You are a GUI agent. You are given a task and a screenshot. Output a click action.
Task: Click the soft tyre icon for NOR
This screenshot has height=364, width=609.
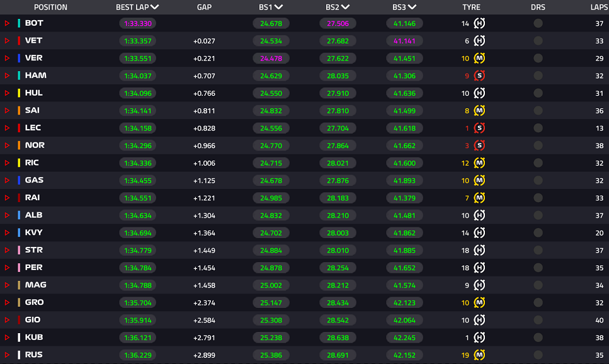click(x=479, y=145)
